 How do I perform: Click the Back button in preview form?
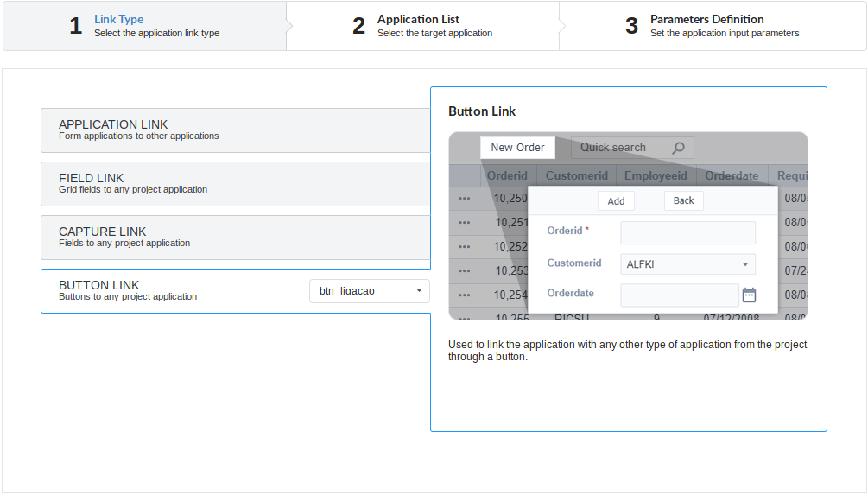click(x=683, y=200)
